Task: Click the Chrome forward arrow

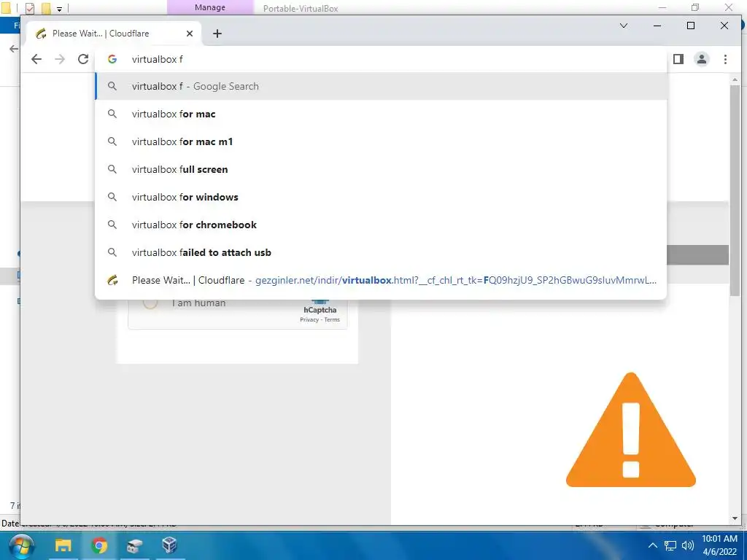Action: [x=60, y=59]
